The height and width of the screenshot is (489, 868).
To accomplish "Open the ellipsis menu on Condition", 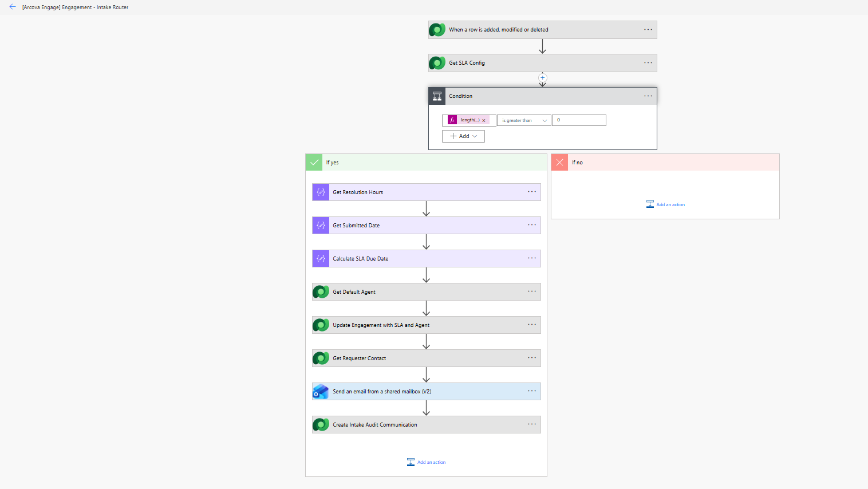I will (648, 96).
